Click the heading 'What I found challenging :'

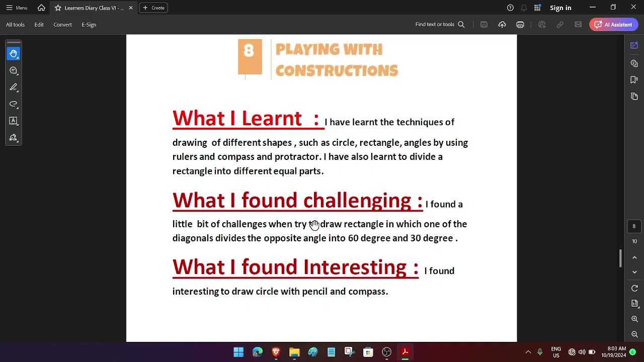(297, 201)
